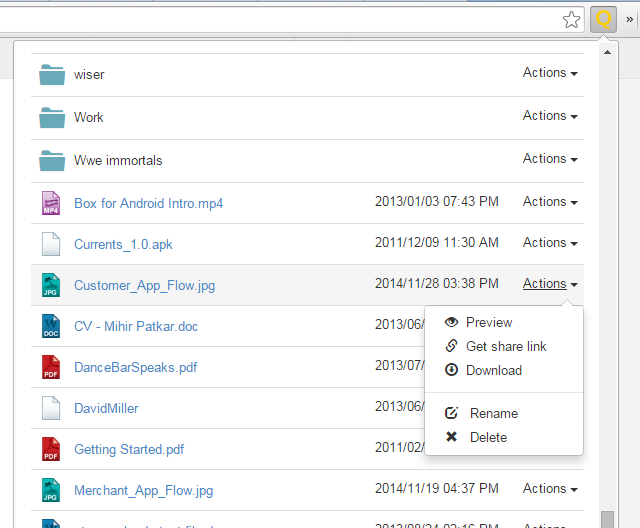Expand Actions for Box for Android Intro.mp4
Screen dimensions: 640x528
pos(549,202)
